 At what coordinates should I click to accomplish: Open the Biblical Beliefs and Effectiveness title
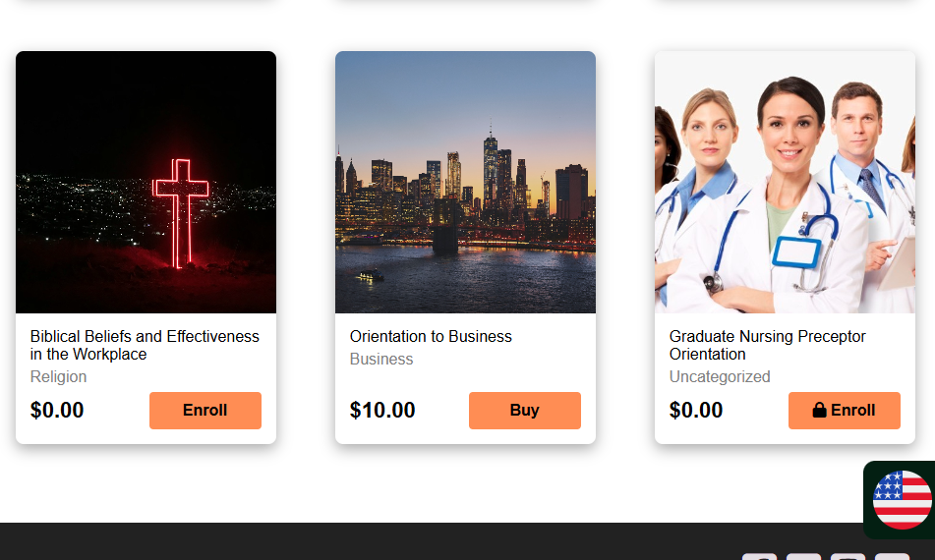click(145, 345)
